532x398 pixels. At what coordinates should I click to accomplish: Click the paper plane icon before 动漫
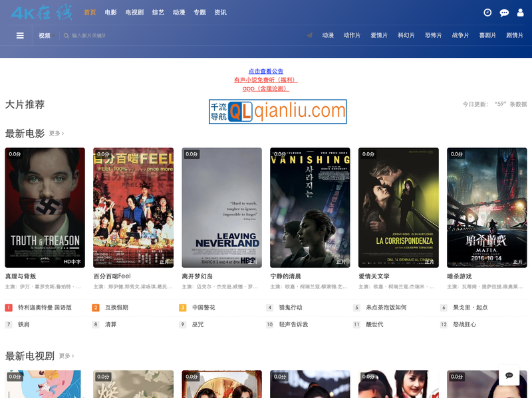pyautogui.click(x=309, y=35)
